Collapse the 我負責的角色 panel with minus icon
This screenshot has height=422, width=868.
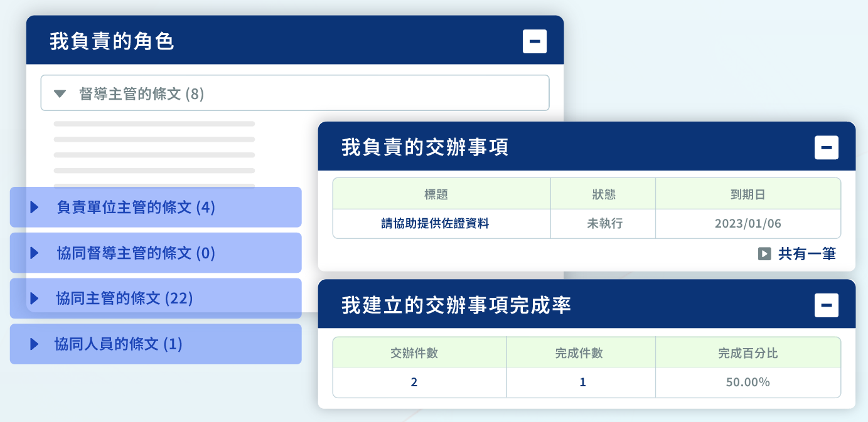tap(535, 41)
